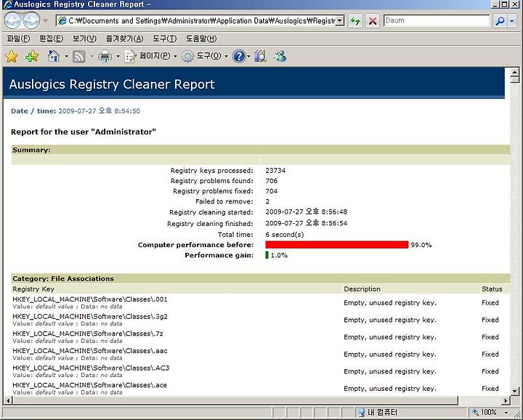The width and height of the screenshot is (523, 420).
Task: Click the Auslogics Registry Cleaner Report banner title
Action: [x=112, y=84]
